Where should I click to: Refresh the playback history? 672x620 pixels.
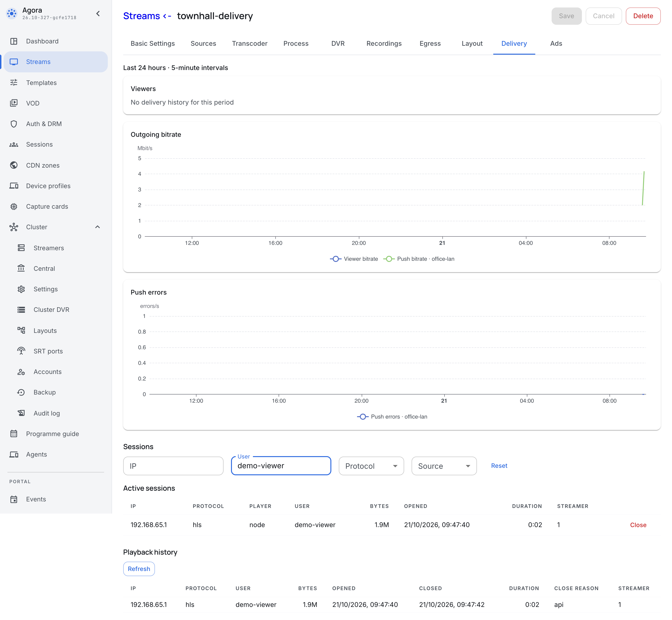(x=139, y=569)
